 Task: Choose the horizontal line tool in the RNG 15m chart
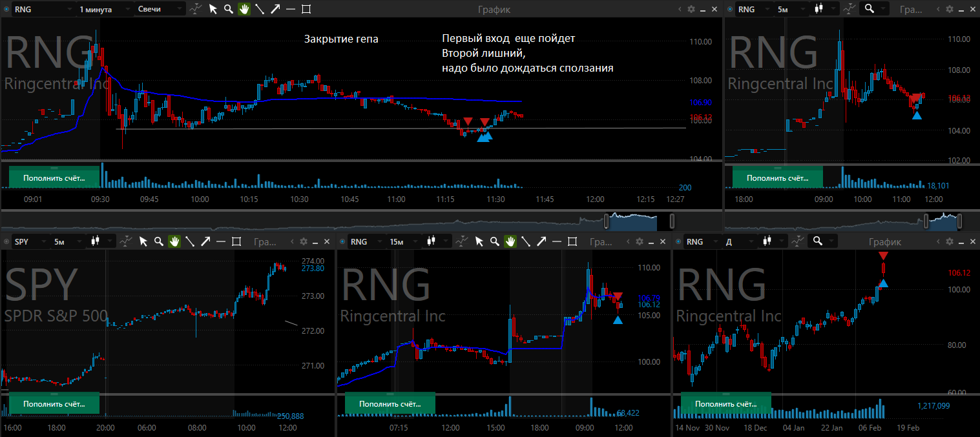pyautogui.click(x=557, y=241)
